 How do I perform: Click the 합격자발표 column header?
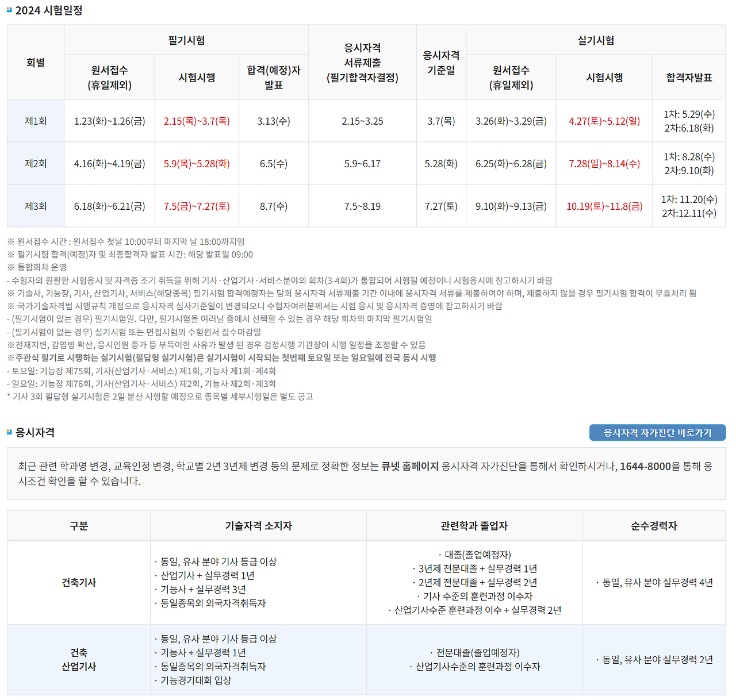coord(689,77)
